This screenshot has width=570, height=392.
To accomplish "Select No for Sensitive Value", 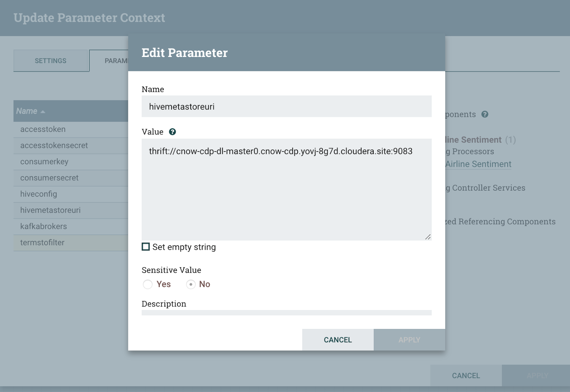I will point(191,284).
